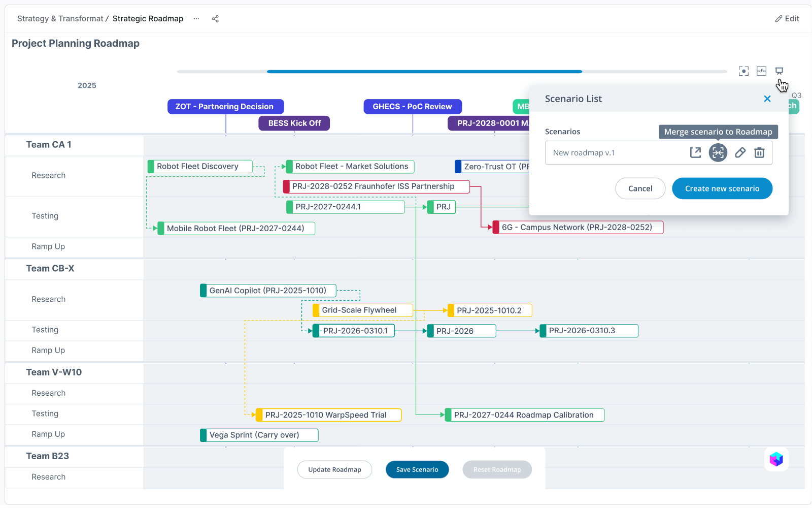Image resolution: width=812 pixels, height=508 pixels.
Task: Merge scenario New roadmap v.1 to Roadmap
Action: 718,152
